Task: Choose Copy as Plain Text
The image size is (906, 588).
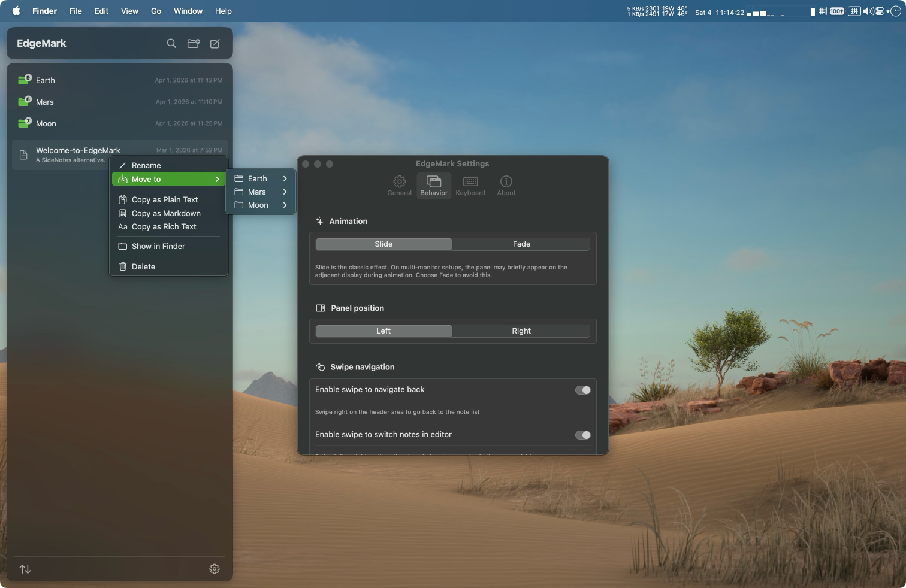Action: (x=168, y=199)
